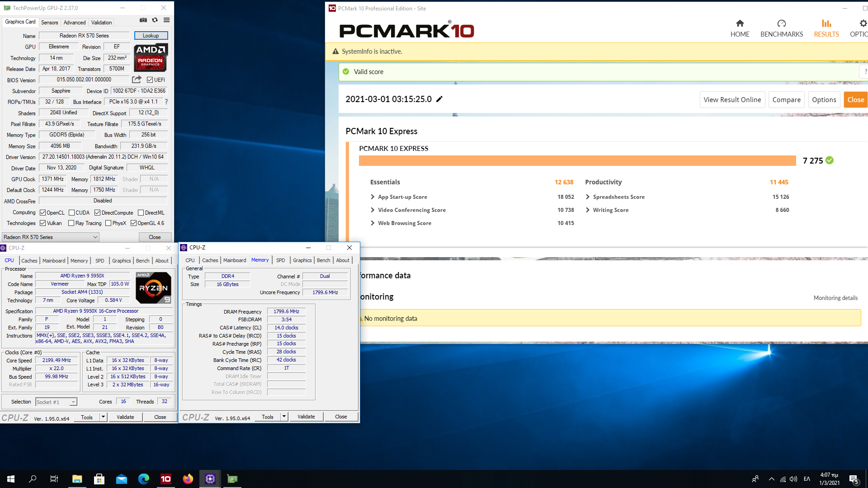Click the Ryzen 9 logo in CPU-Z
Viewport: 868px width, 488px height.
[x=154, y=287]
